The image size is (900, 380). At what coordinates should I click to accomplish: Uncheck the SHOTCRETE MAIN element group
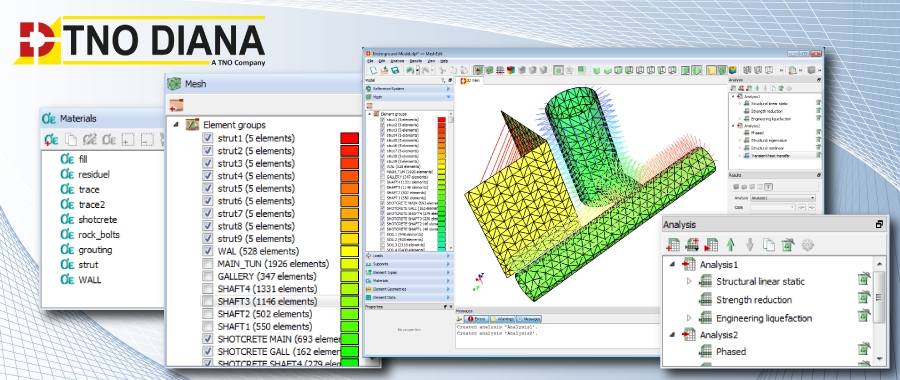(x=208, y=339)
